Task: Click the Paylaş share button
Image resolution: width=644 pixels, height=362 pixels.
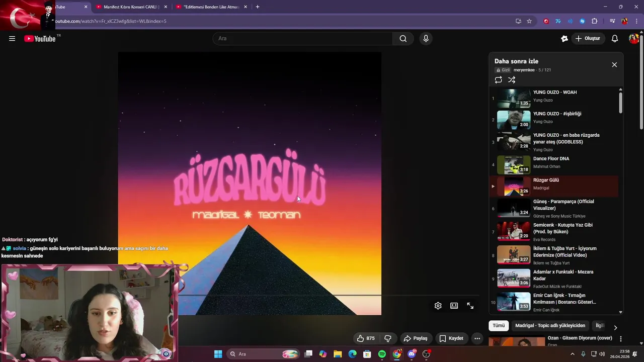Action: (416, 338)
